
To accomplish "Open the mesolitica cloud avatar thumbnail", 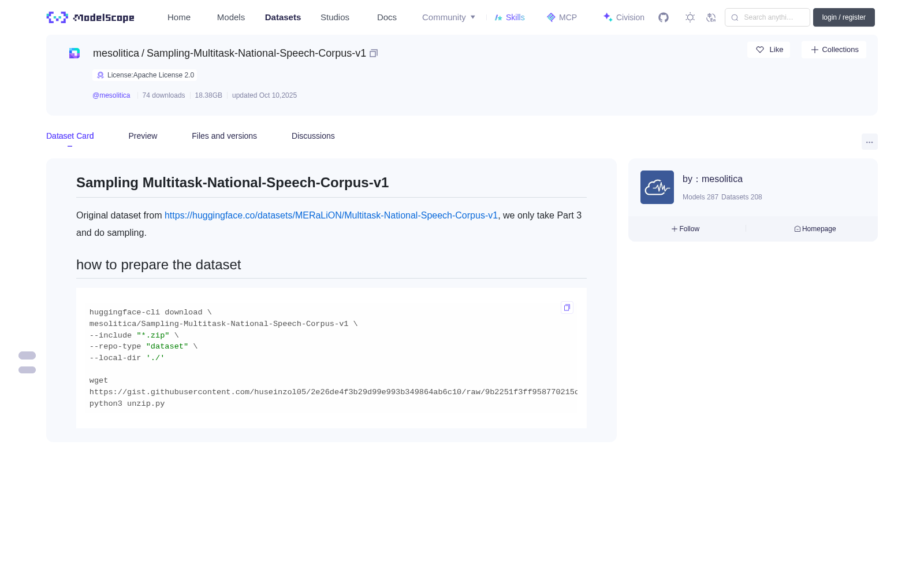I will (657, 187).
